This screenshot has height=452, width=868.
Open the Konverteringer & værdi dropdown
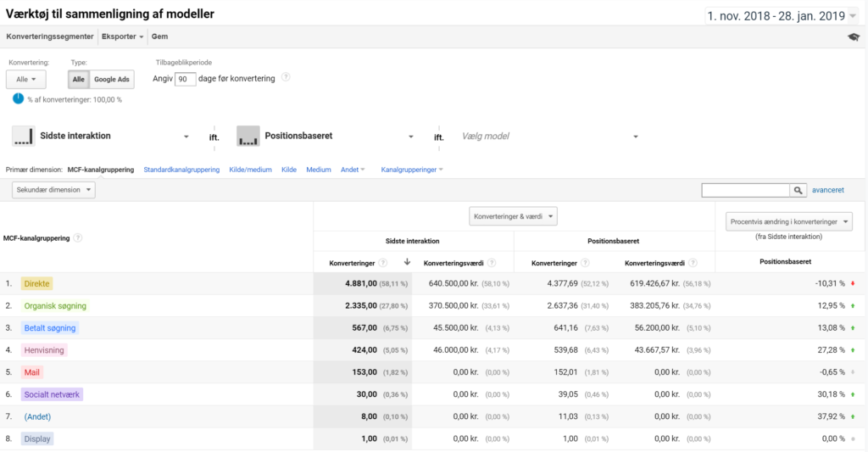(513, 216)
